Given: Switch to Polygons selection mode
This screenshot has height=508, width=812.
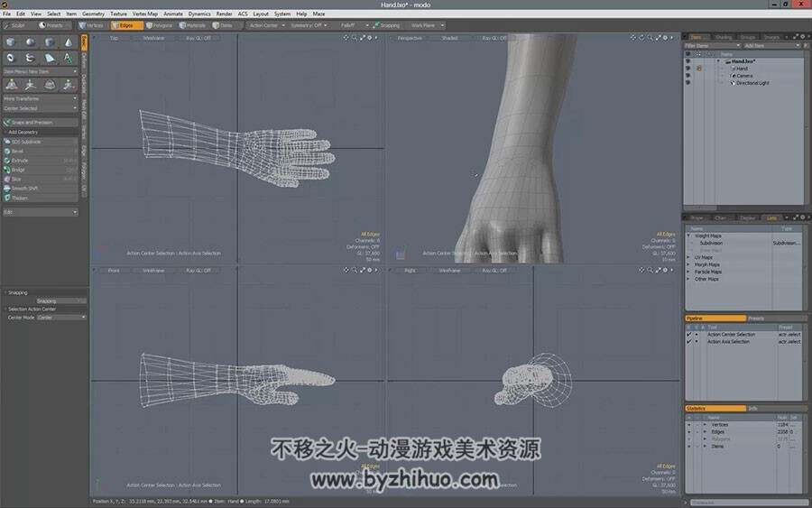Looking at the screenshot, I should pos(160,25).
